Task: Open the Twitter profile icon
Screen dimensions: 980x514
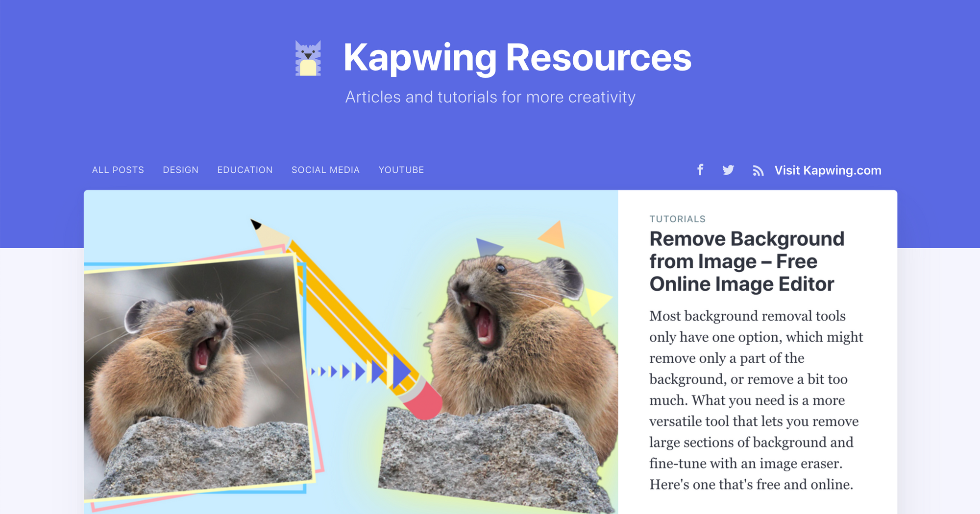Action: click(728, 170)
